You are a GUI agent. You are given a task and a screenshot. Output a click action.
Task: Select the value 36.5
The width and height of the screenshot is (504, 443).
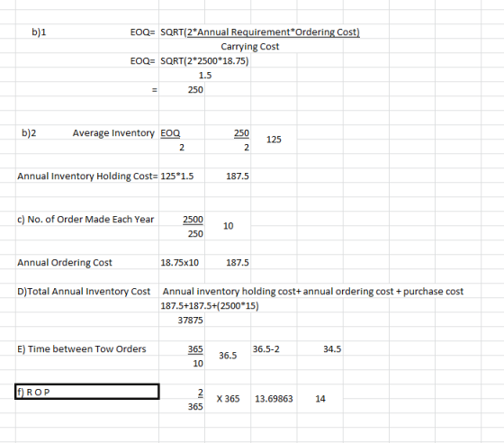coord(228,356)
